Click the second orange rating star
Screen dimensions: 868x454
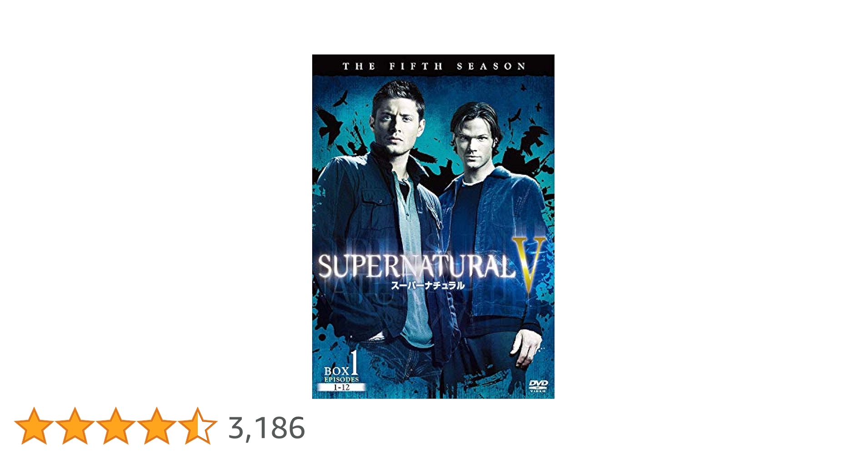coord(75,425)
